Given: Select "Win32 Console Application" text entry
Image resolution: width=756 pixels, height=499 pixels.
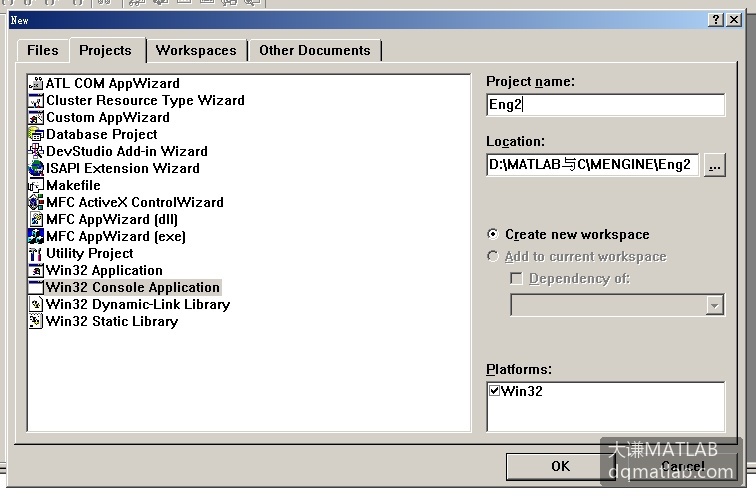Looking at the screenshot, I should click(133, 287).
